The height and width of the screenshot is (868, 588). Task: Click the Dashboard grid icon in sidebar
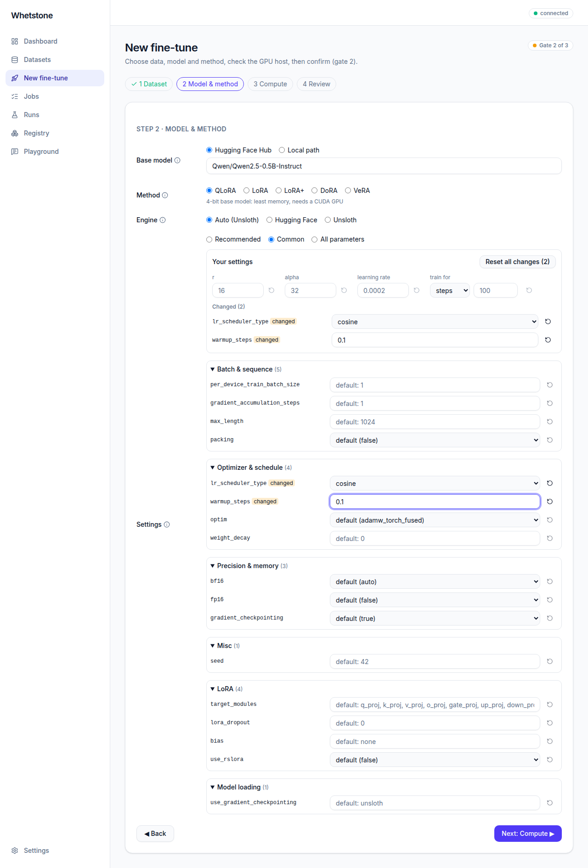15,41
